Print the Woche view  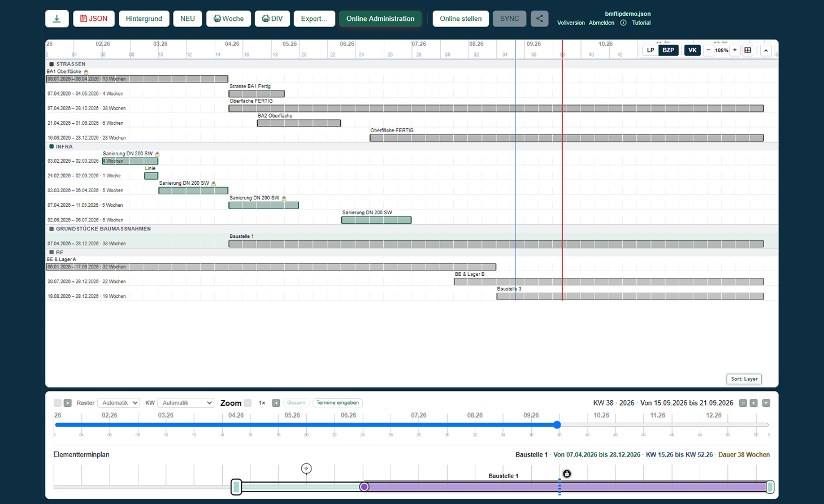[x=229, y=19]
